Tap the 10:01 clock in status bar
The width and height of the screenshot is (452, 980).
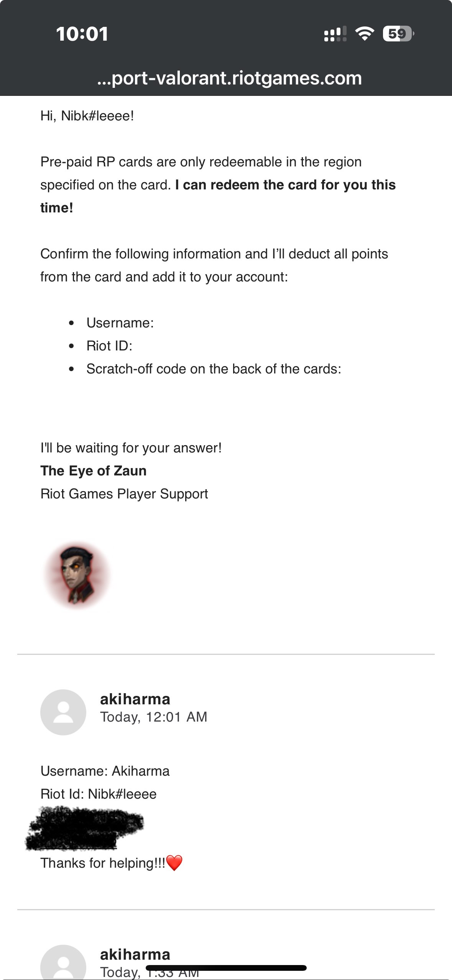(x=82, y=34)
